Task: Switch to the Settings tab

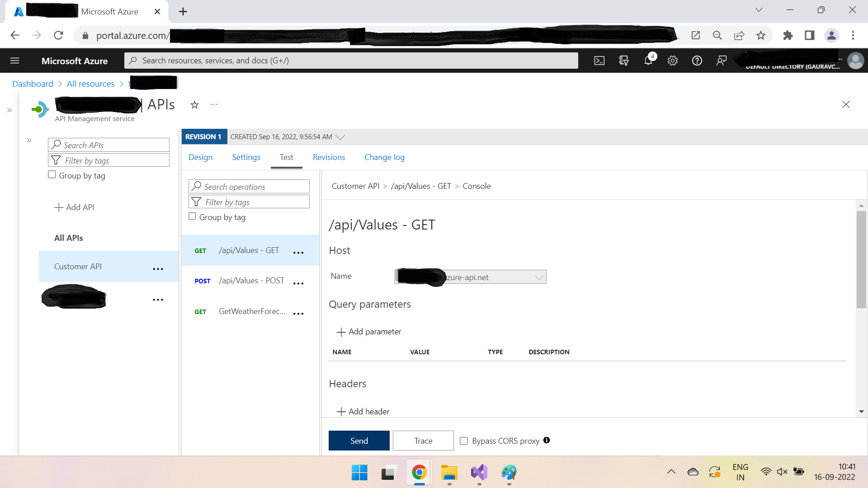Action: tap(245, 157)
